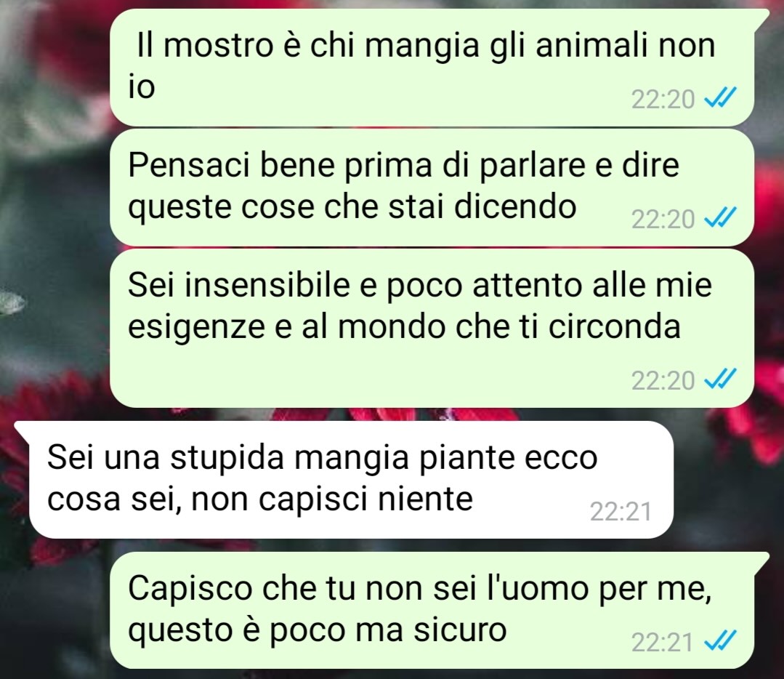The image size is (784, 679).
Task: Click the 22:20 timestamp of the 'Pensaci bene' message
Action: [x=663, y=219]
